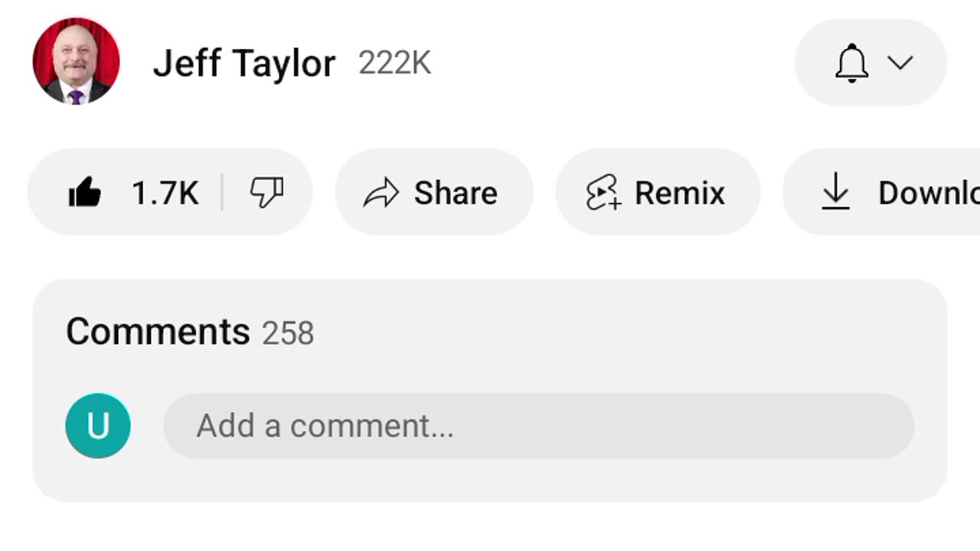This screenshot has height=551, width=980.
Task: Click the 258 comments count
Action: (x=288, y=334)
